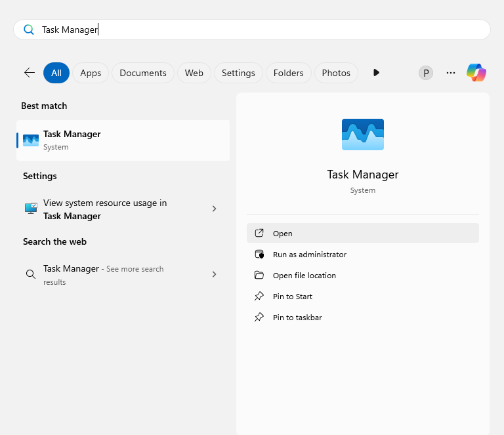Filter results by Settings tab
This screenshot has width=504, height=435.
pos(238,73)
